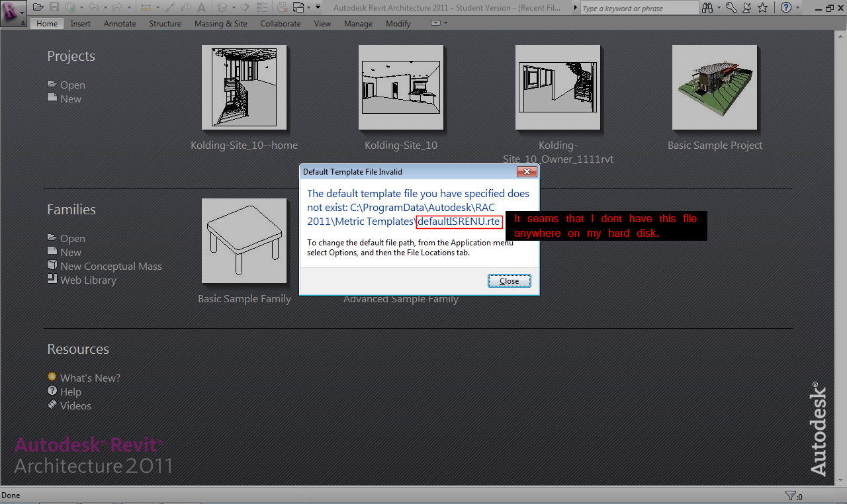Viewport: 847px width, 504px height.
Task: Click the ribbon panel display toggle icon
Action: tap(435, 23)
